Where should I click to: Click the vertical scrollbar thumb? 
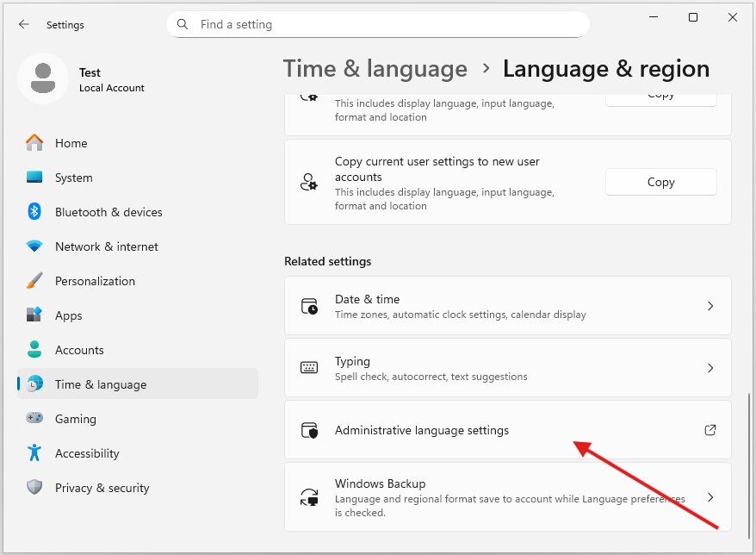coord(749,465)
